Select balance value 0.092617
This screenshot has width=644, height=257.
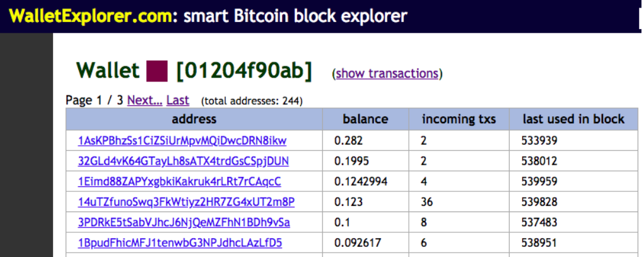(x=358, y=243)
